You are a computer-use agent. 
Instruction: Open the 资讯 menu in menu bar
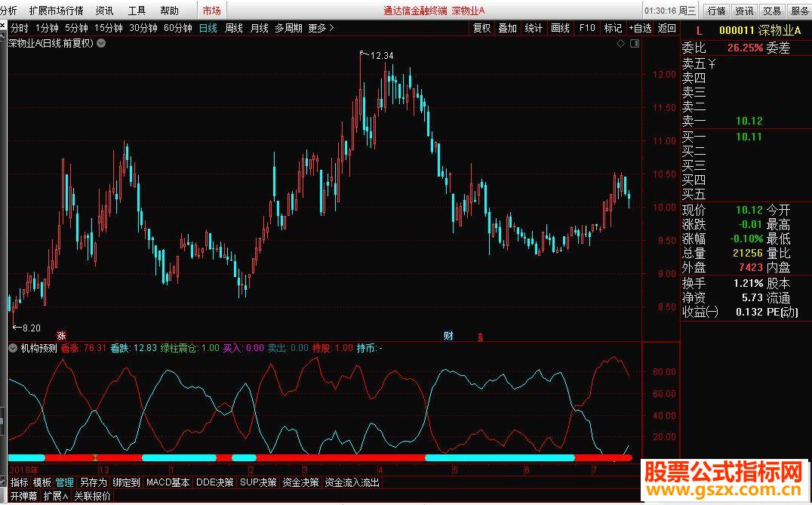105,11
